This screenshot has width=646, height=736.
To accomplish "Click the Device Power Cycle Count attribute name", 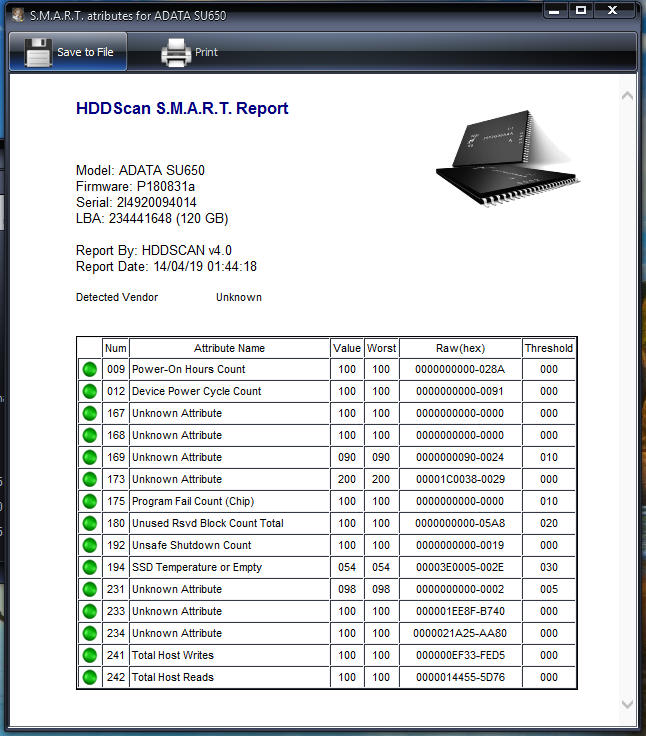I will [x=197, y=391].
